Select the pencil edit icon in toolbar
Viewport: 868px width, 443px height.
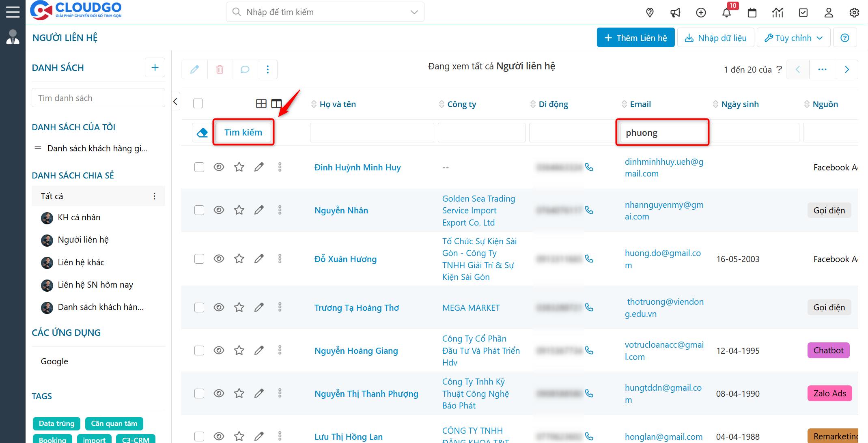pyautogui.click(x=194, y=69)
